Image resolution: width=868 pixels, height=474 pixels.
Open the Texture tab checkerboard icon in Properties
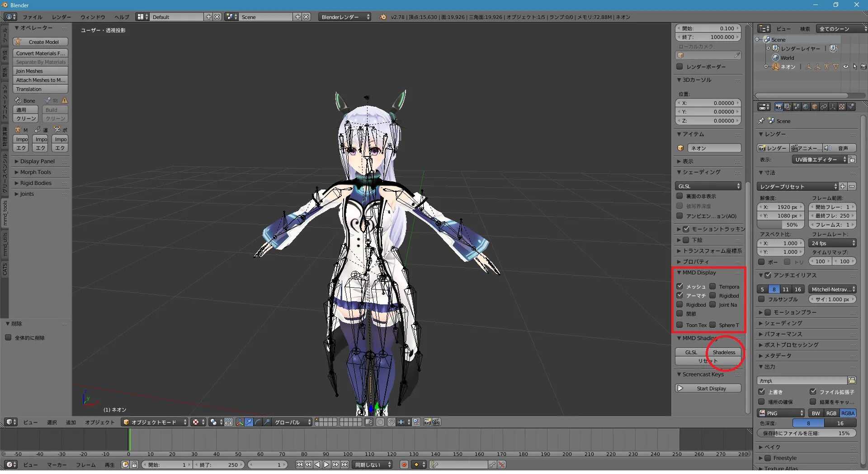[x=842, y=107]
